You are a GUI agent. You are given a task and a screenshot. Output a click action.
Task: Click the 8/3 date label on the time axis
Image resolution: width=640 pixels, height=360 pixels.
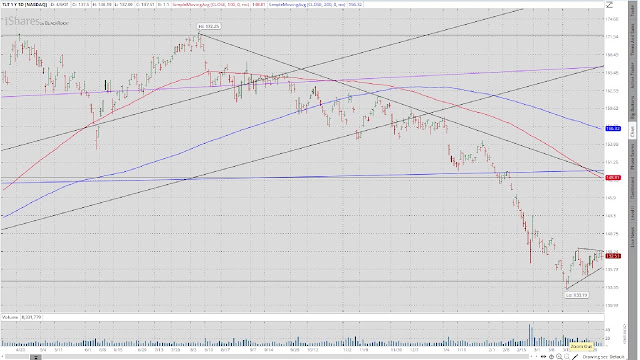coord(193,350)
